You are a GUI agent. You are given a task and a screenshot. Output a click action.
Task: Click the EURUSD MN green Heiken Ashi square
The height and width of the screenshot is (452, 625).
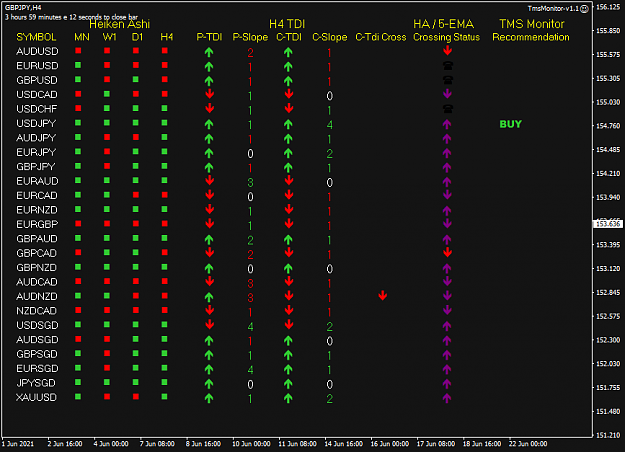tap(78, 65)
